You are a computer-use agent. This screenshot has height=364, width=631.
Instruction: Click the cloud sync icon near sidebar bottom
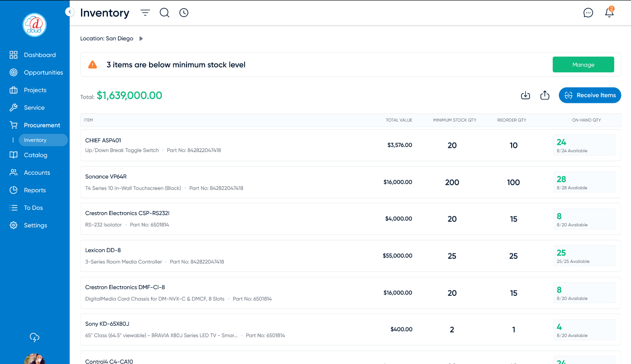[x=34, y=337]
